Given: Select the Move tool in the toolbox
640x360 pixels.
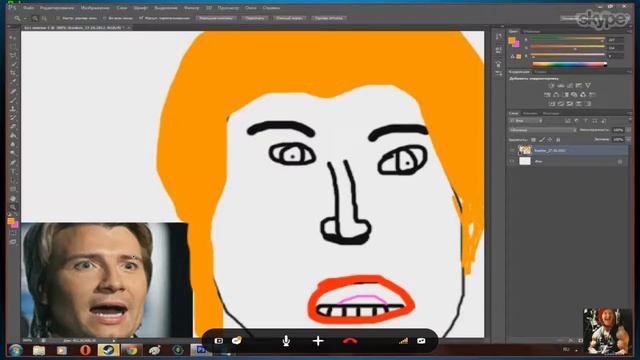Looking at the screenshot, I should tap(13, 38).
